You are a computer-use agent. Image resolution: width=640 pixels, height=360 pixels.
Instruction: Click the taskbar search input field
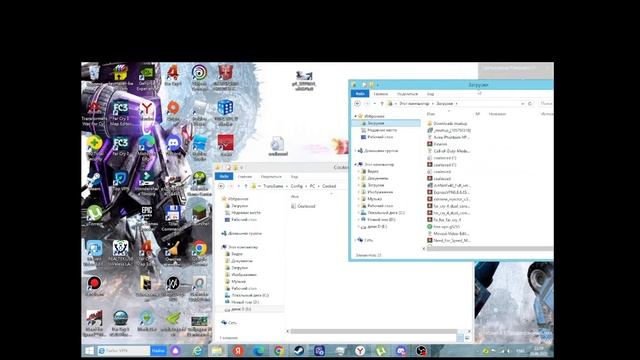[123, 351]
